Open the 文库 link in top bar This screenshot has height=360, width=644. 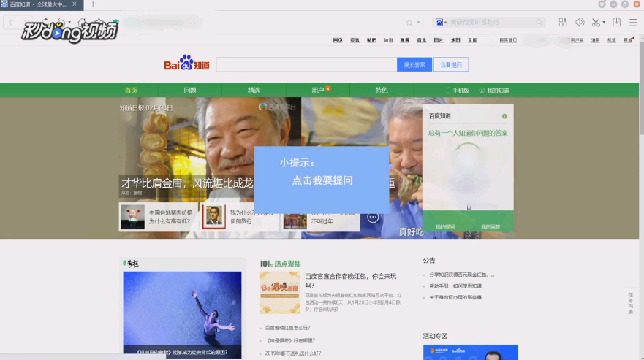tap(472, 40)
